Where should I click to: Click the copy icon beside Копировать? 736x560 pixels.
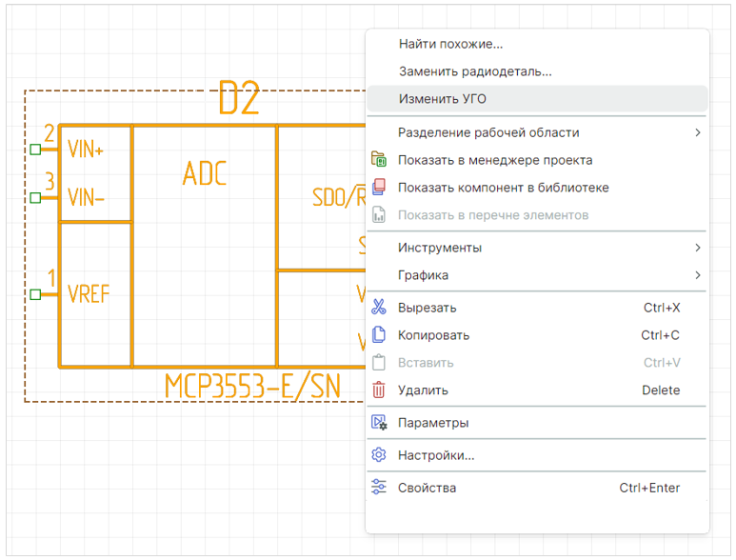point(379,335)
